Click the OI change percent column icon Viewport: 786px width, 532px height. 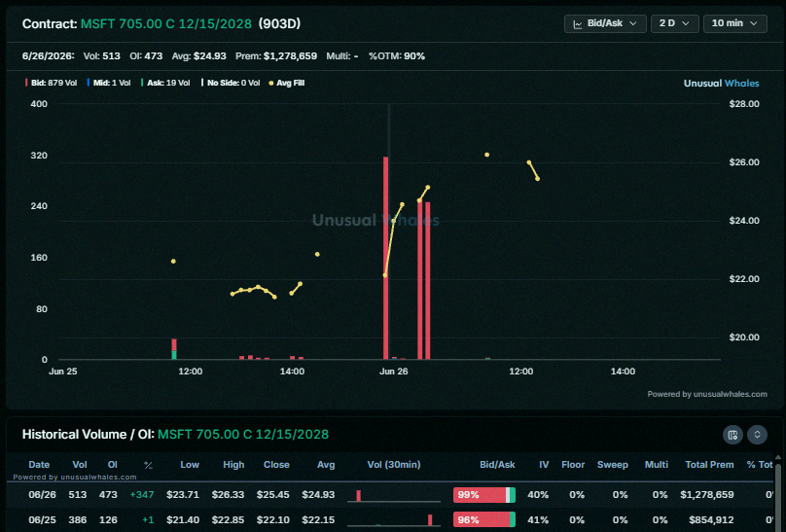pyautogui.click(x=148, y=465)
